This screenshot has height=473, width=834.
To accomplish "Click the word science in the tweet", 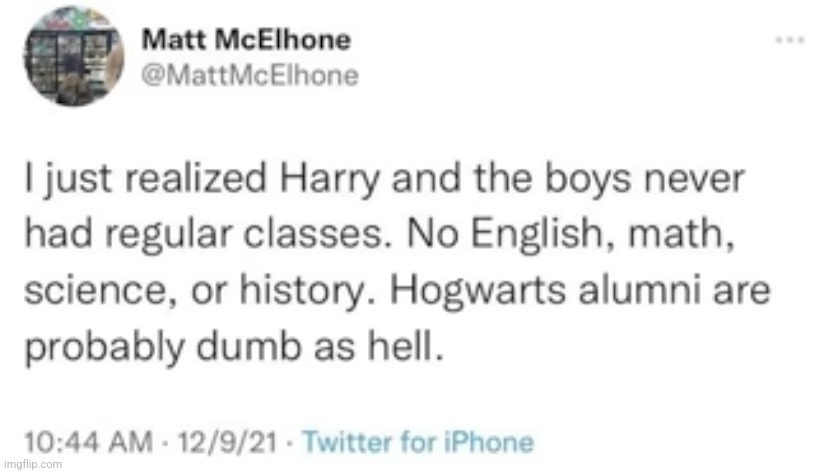I will tap(95, 291).
